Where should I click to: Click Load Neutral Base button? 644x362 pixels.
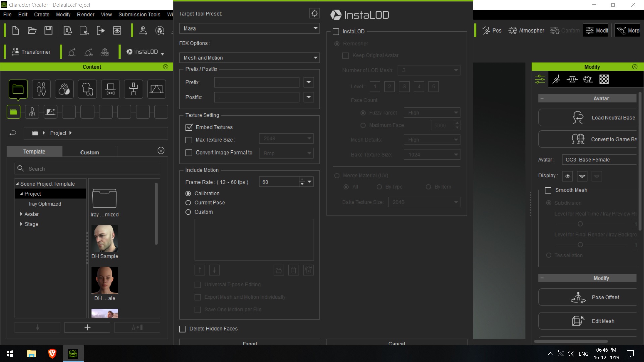[588, 118]
